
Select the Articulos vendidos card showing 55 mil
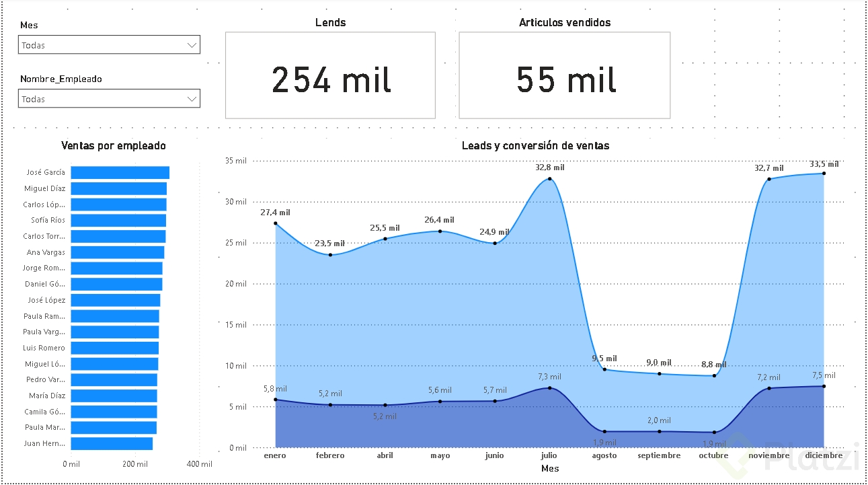(x=565, y=75)
